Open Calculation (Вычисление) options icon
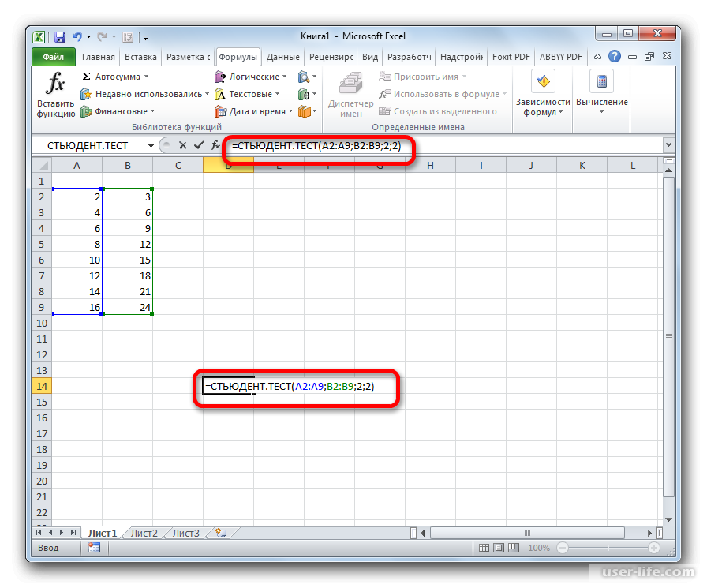The image size is (707, 588). pos(601,81)
